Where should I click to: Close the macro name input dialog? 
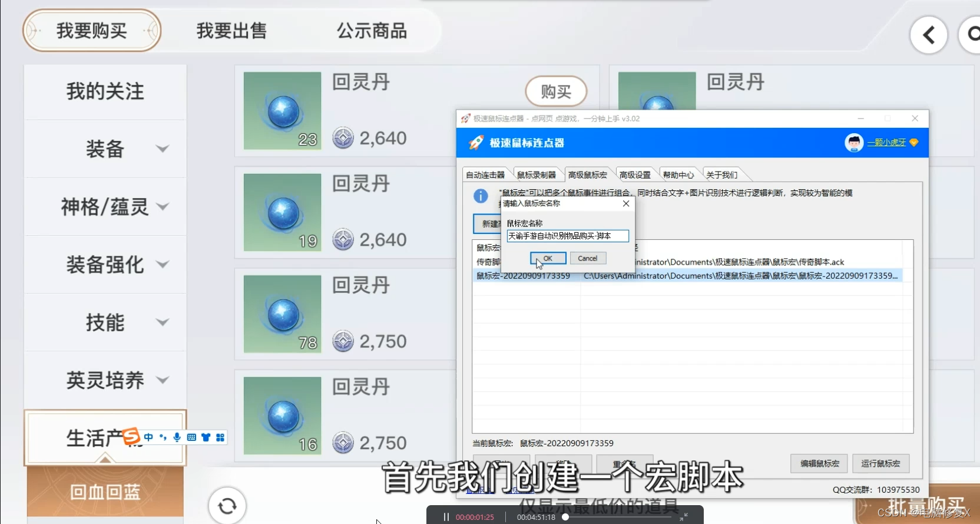[626, 203]
